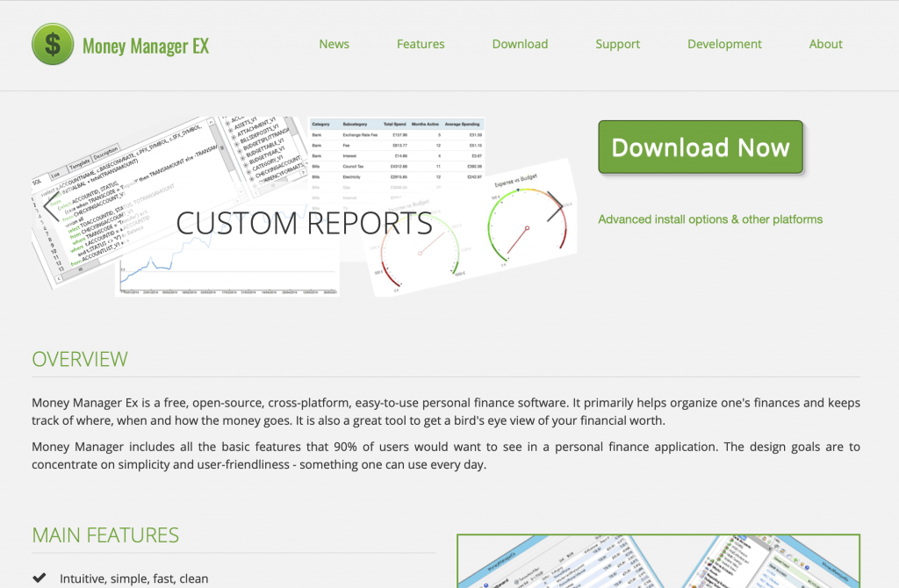Click the Money Manager EX site title
The height and width of the screenshot is (588, 899).
click(x=146, y=46)
